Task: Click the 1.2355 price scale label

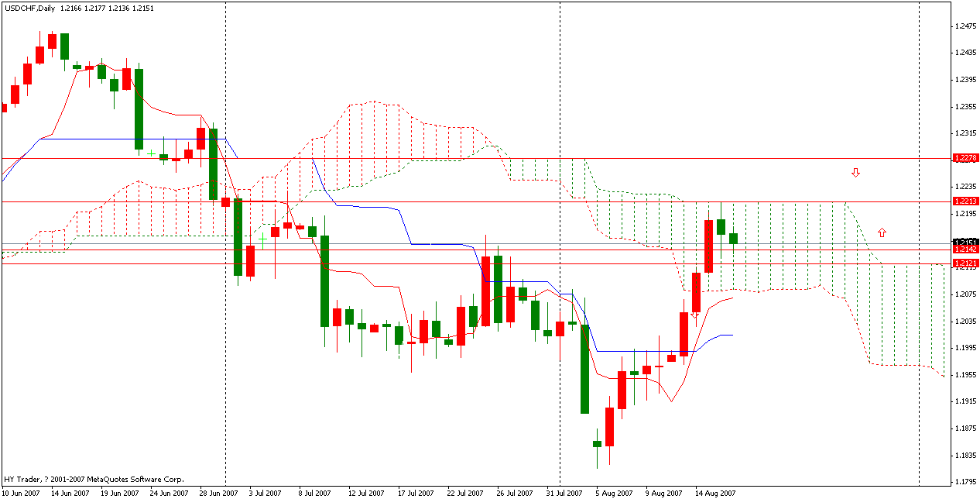Action: coord(966,107)
